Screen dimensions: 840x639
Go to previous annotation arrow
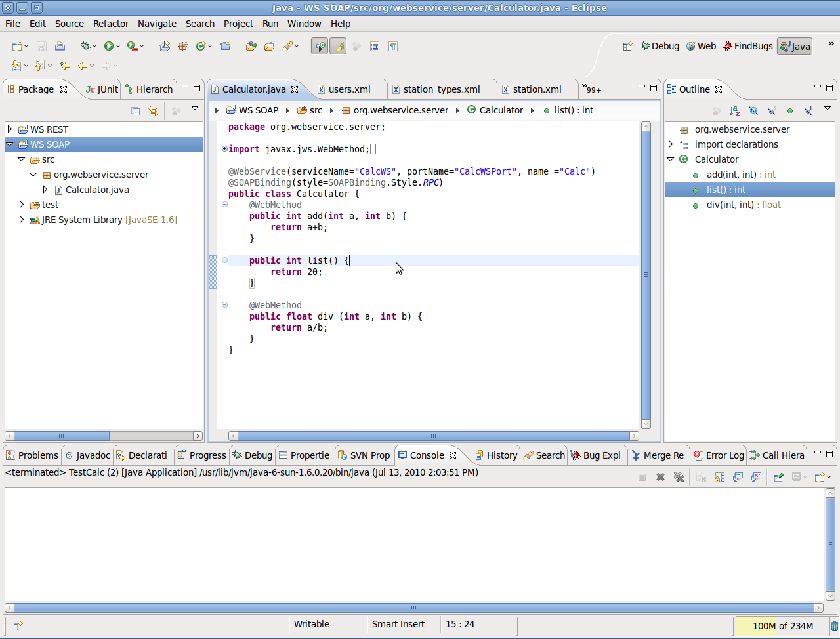pos(39,65)
